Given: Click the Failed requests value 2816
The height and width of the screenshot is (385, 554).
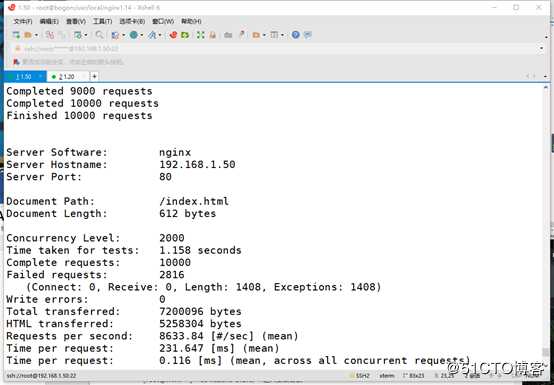Looking at the screenshot, I should [x=172, y=275].
